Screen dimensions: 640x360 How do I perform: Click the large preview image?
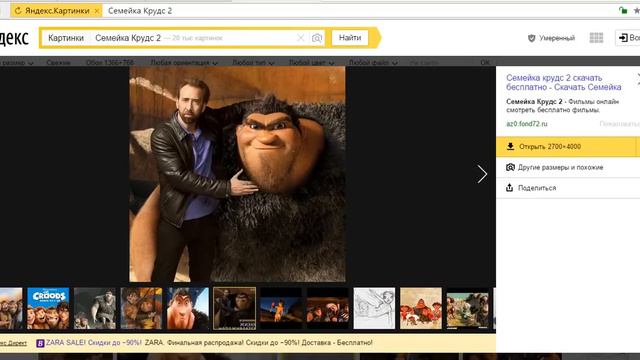pyautogui.click(x=237, y=174)
